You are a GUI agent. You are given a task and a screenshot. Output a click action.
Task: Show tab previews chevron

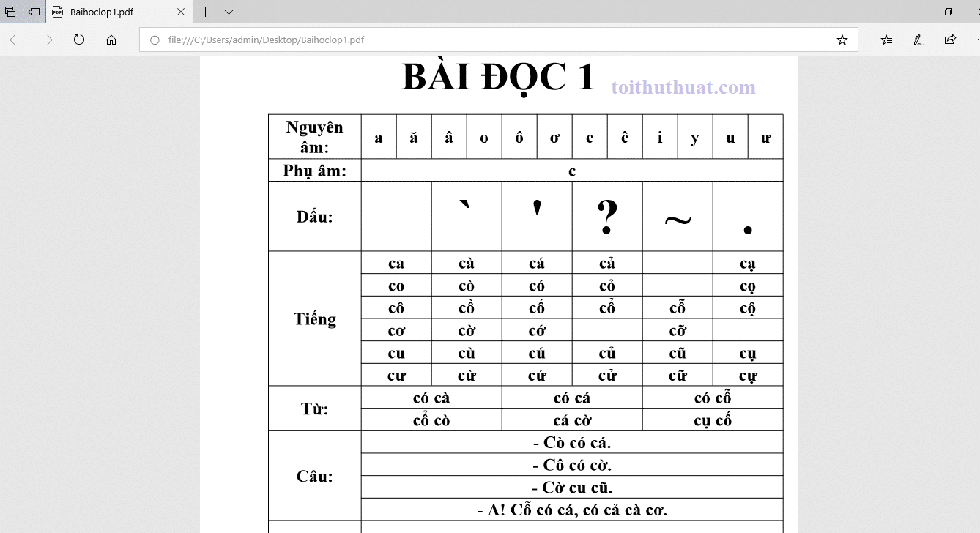(x=229, y=12)
